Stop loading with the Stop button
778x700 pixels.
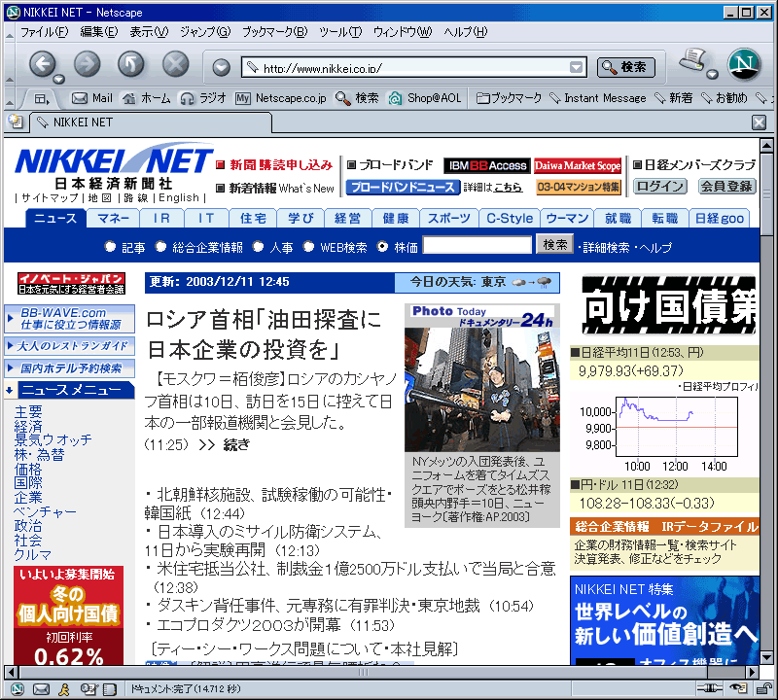[x=176, y=64]
